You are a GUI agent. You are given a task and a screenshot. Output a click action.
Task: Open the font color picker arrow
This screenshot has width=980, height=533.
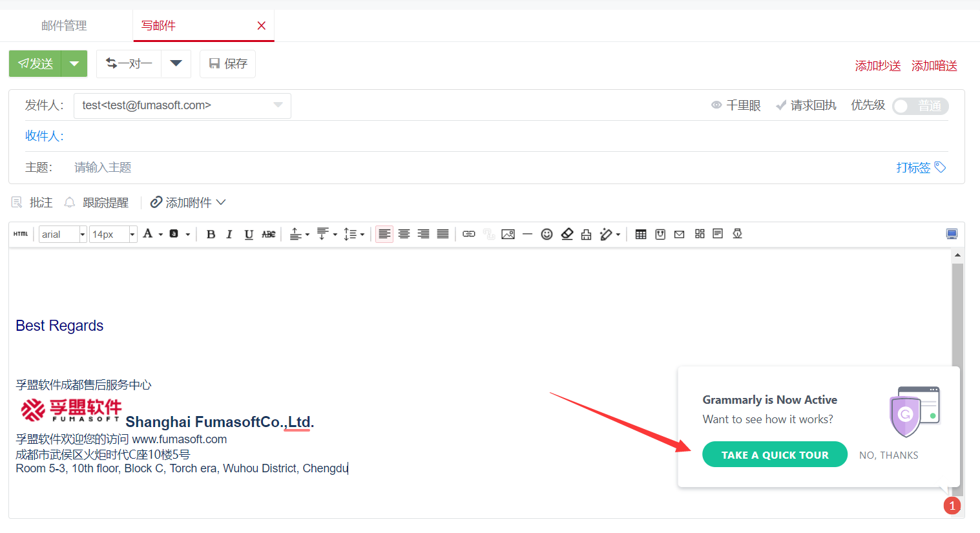tap(160, 235)
